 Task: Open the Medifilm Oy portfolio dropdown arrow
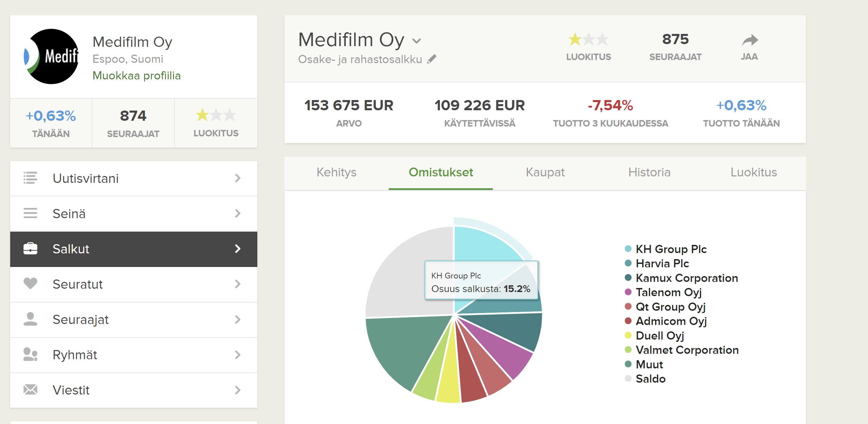click(417, 41)
